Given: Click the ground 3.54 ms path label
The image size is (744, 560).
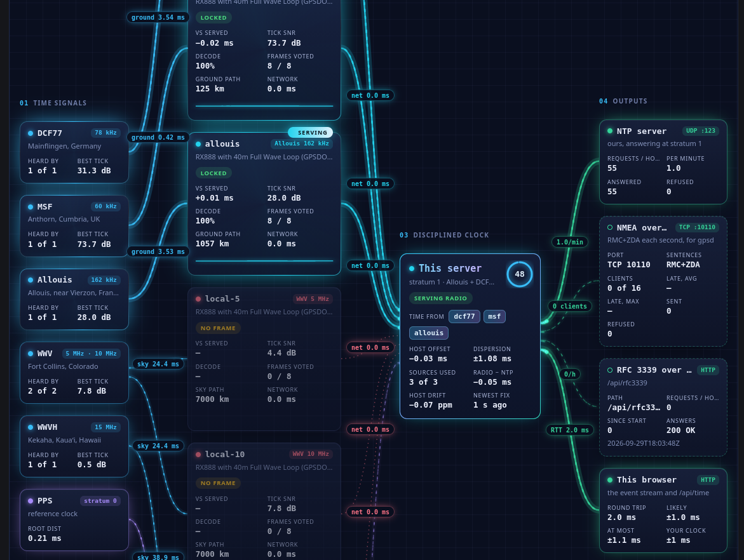Looking at the screenshot, I should tap(158, 18).
